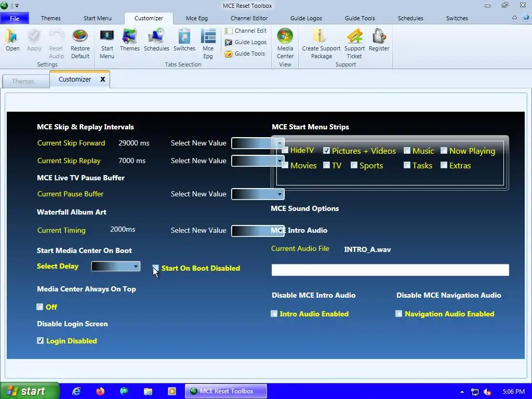The height and width of the screenshot is (399, 532).
Task: Switch to the Themes ribbon tab
Action: click(x=50, y=18)
